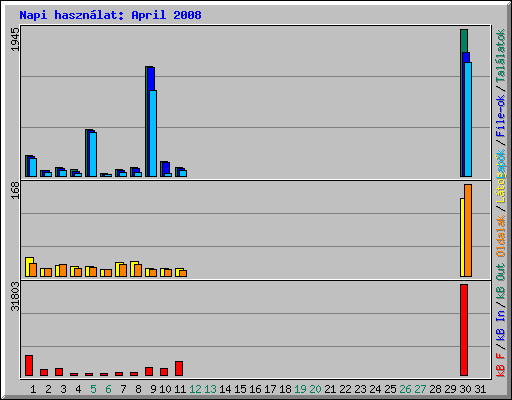Select the green weekend day 26 label
512x400 pixels.
pos(405,389)
